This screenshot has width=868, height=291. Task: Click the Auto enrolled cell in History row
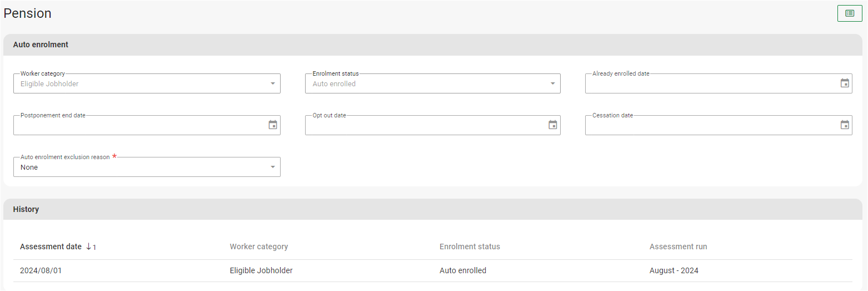(462, 271)
